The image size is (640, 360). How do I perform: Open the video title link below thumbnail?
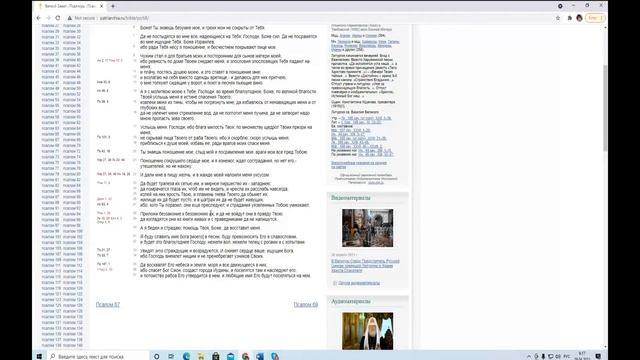click(365, 266)
